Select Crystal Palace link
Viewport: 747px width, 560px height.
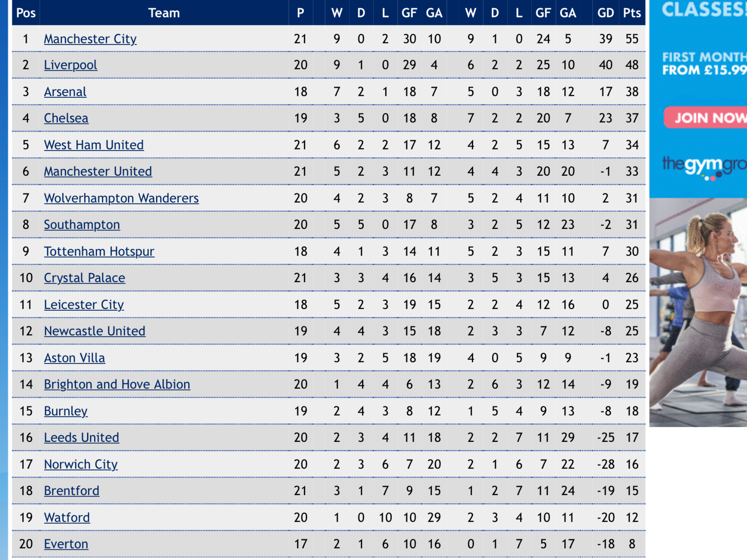click(x=84, y=278)
